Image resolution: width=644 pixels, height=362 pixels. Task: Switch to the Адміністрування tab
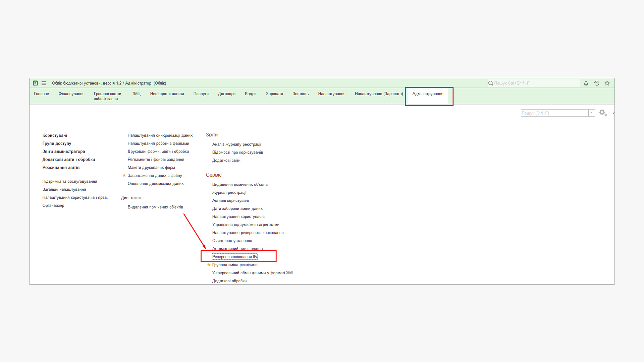coord(428,94)
